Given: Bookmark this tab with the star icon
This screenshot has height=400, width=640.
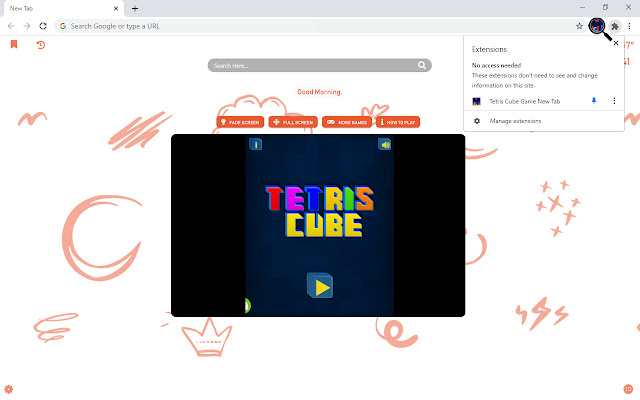Looking at the screenshot, I should (579, 26).
